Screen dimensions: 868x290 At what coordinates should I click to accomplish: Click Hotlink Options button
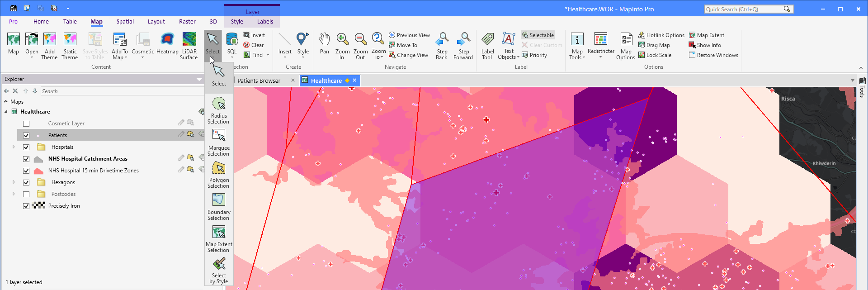pyautogui.click(x=661, y=35)
